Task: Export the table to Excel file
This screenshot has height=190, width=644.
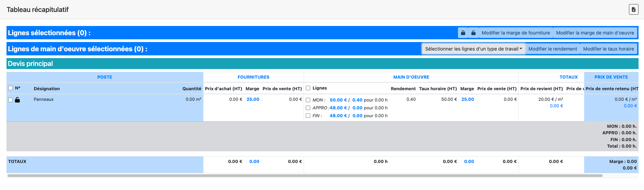Action: [x=633, y=10]
